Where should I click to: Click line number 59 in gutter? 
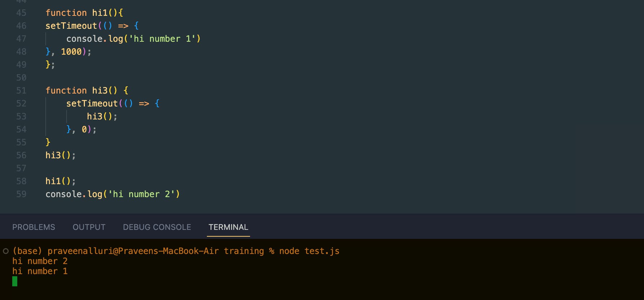[21, 194]
